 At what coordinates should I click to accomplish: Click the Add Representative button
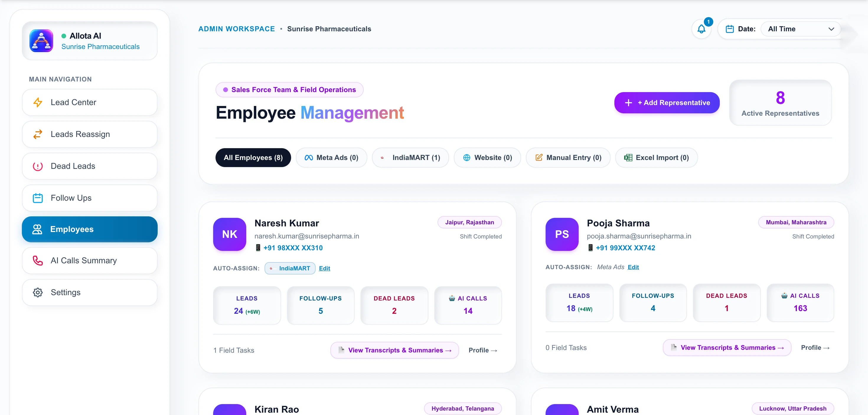click(667, 103)
